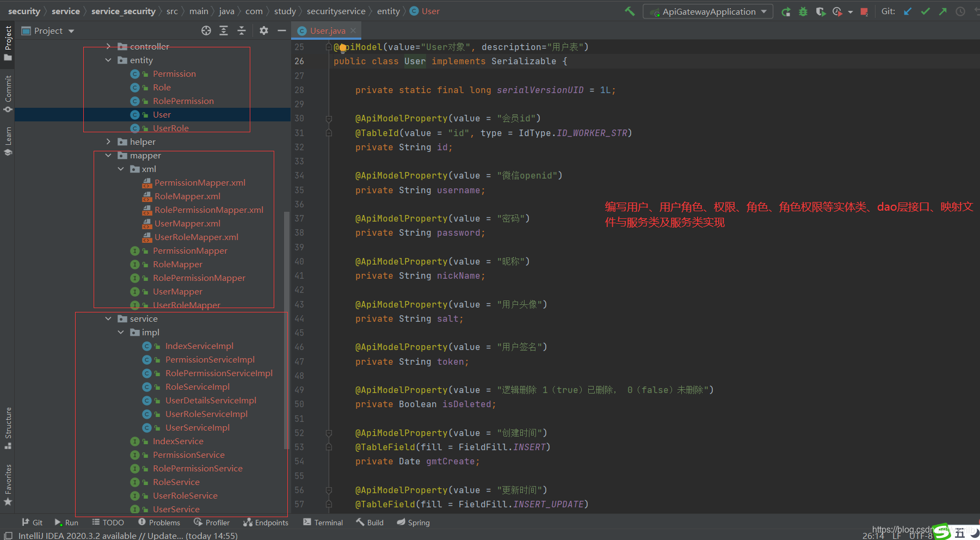Click caret position 26:14 in status bar
The height and width of the screenshot is (540, 980).
tap(873, 536)
